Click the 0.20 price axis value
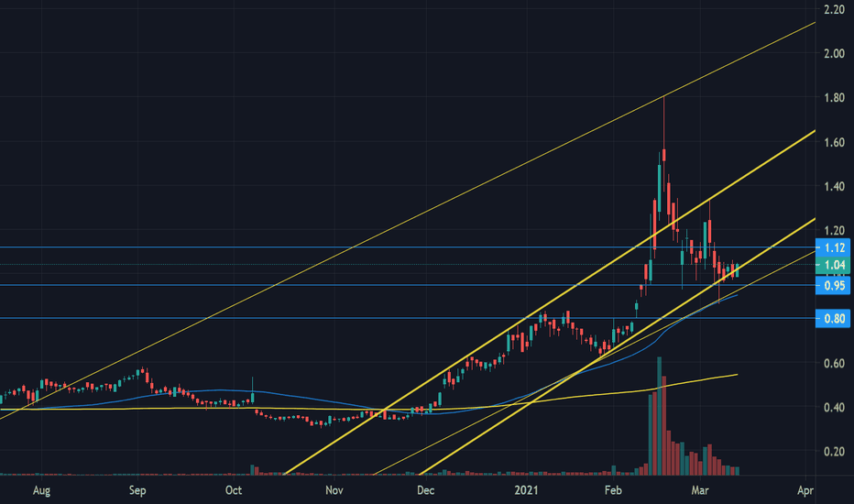This screenshot has width=854, height=504. point(835,452)
